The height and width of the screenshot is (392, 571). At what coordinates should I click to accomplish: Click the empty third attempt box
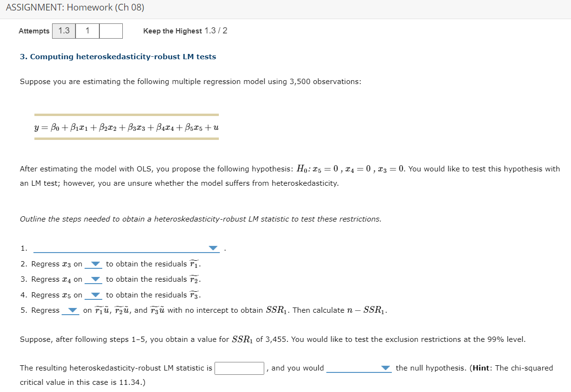(x=110, y=31)
